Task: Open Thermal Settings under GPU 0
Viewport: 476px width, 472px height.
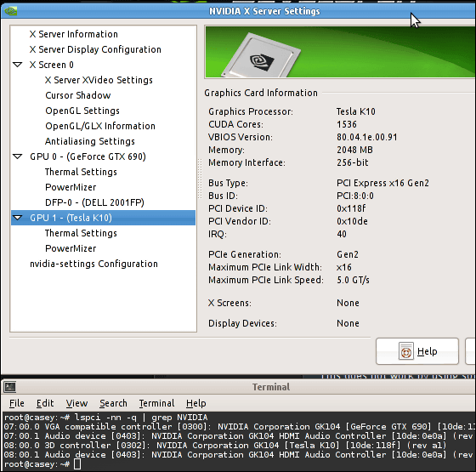Action: click(x=81, y=172)
